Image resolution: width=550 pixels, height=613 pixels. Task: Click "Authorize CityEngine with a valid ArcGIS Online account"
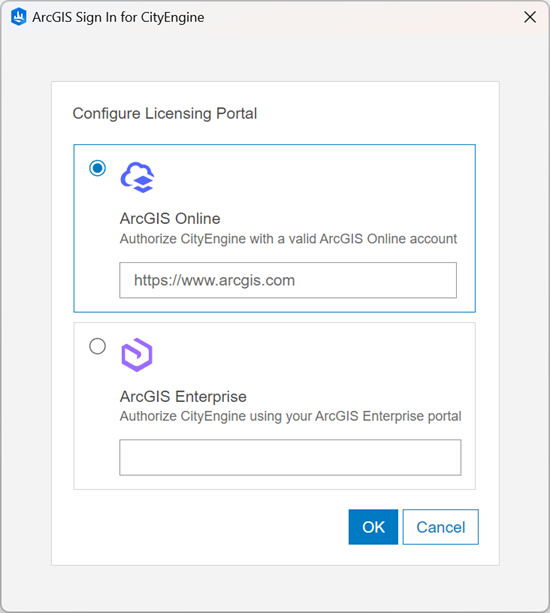(x=288, y=239)
